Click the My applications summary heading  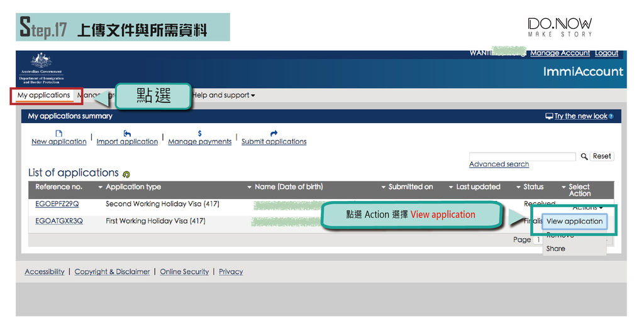coord(70,116)
